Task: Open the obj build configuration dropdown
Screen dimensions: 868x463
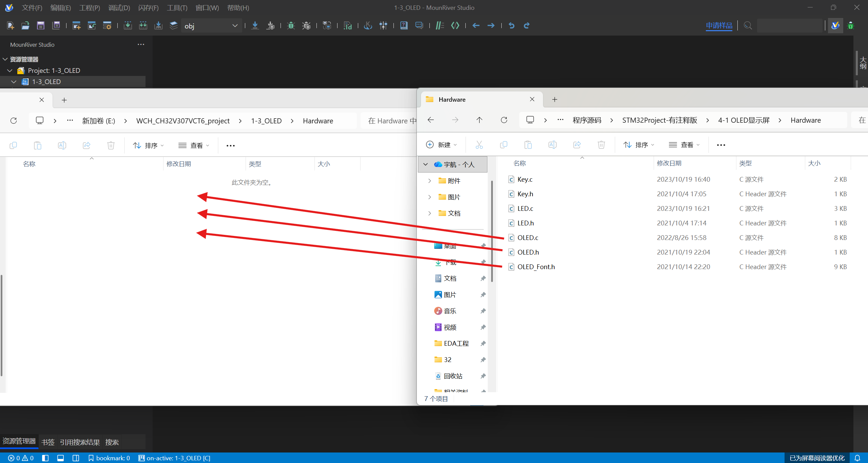Action: (x=211, y=26)
